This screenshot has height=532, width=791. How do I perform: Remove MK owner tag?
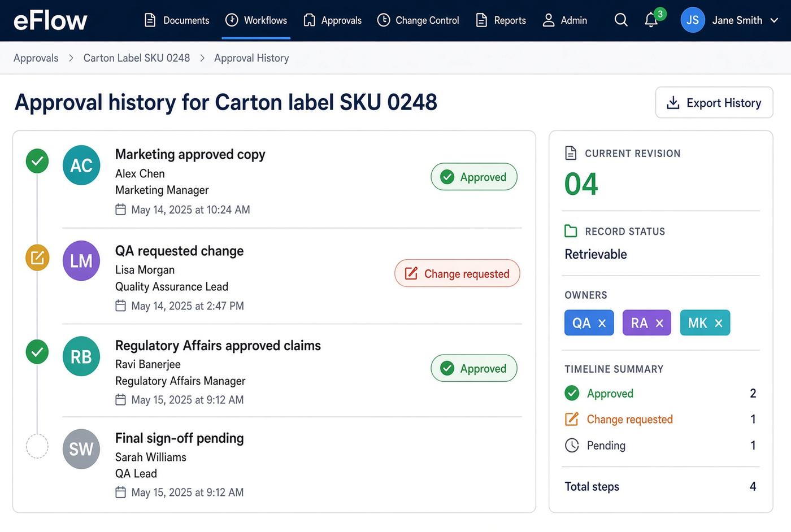[x=719, y=323]
